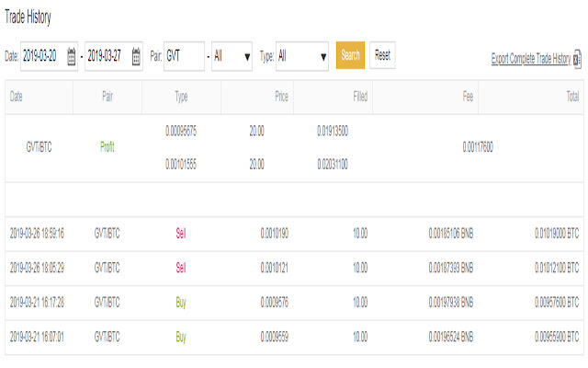
Task: Click the summary value 0.00095675
Action: pos(181,131)
